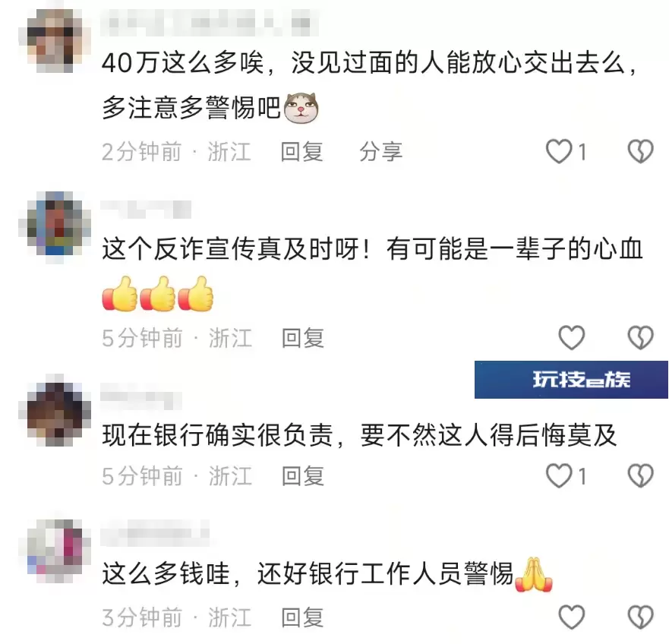Like the 这么多钱哇 comment
The height and width of the screenshot is (644, 669).
[x=572, y=617]
